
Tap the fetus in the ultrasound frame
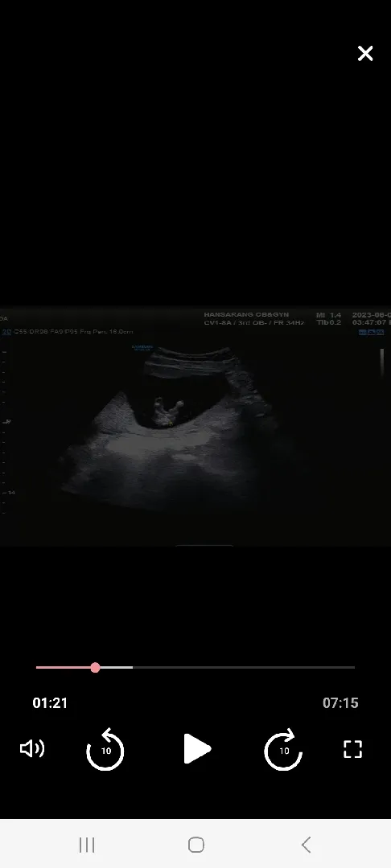click(168, 413)
